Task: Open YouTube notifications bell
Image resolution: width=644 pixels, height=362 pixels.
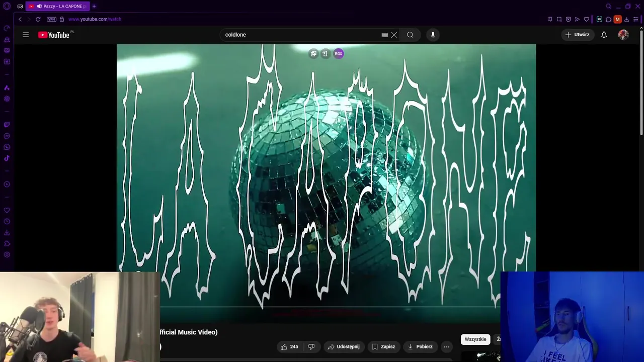Action: 604,35
